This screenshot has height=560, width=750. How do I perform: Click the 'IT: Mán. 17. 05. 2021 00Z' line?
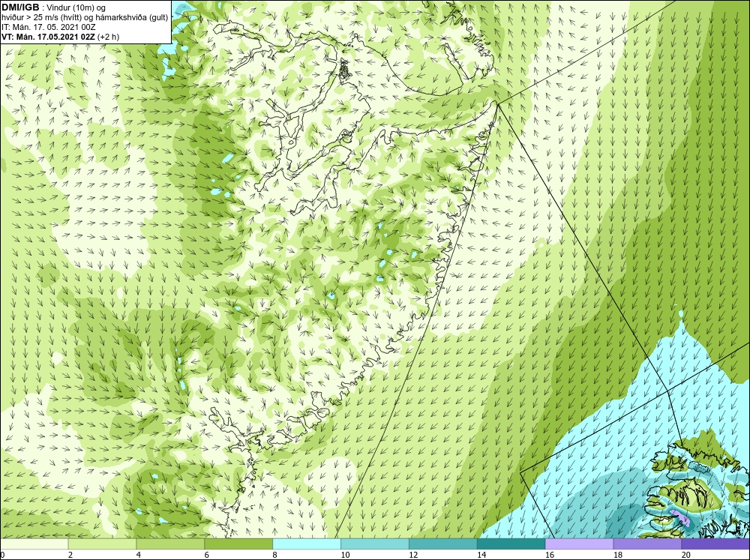pos(49,27)
